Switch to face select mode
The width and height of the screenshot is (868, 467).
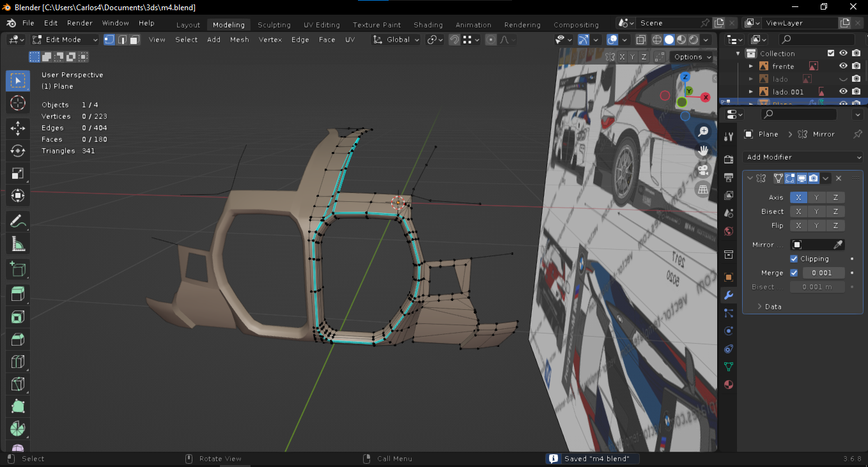point(134,40)
